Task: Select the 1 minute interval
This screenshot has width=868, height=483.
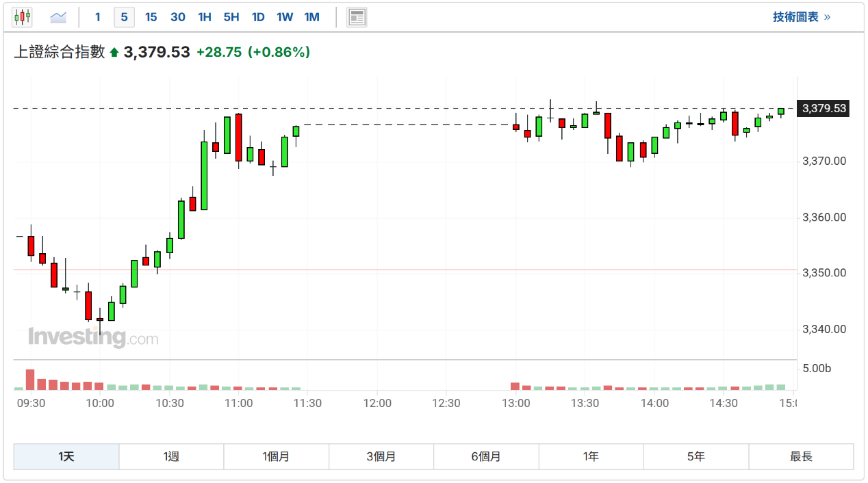Action: pos(98,17)
